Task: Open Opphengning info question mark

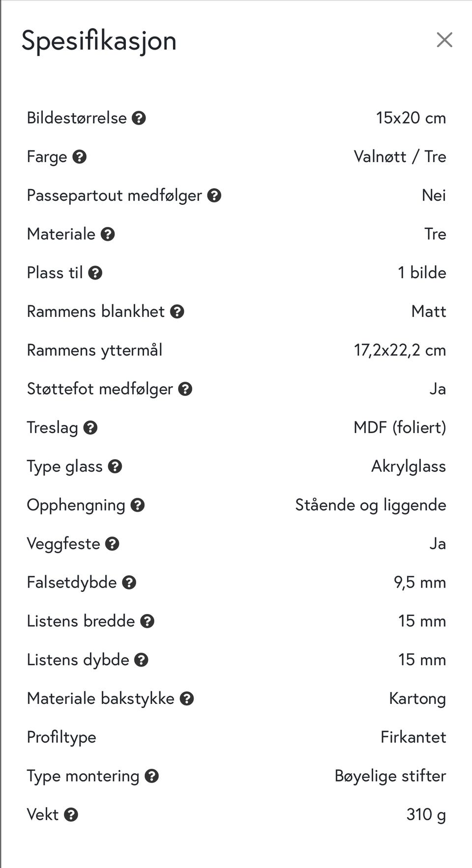Action: (x=138, y=505)
